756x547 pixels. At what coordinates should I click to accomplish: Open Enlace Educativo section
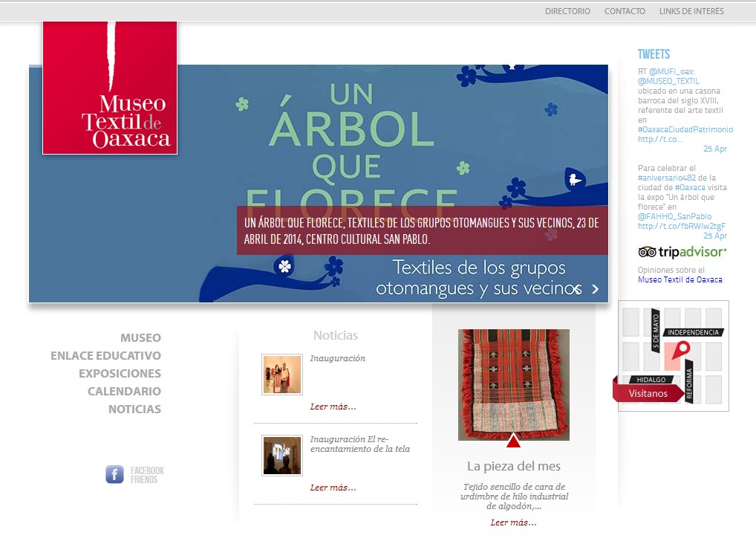point(106,355)
